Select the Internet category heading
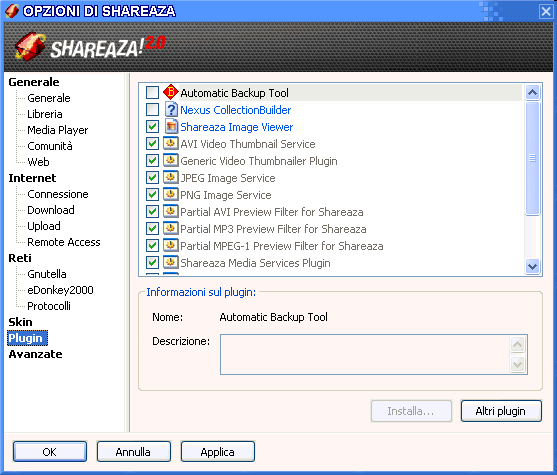 pos(32,178)
